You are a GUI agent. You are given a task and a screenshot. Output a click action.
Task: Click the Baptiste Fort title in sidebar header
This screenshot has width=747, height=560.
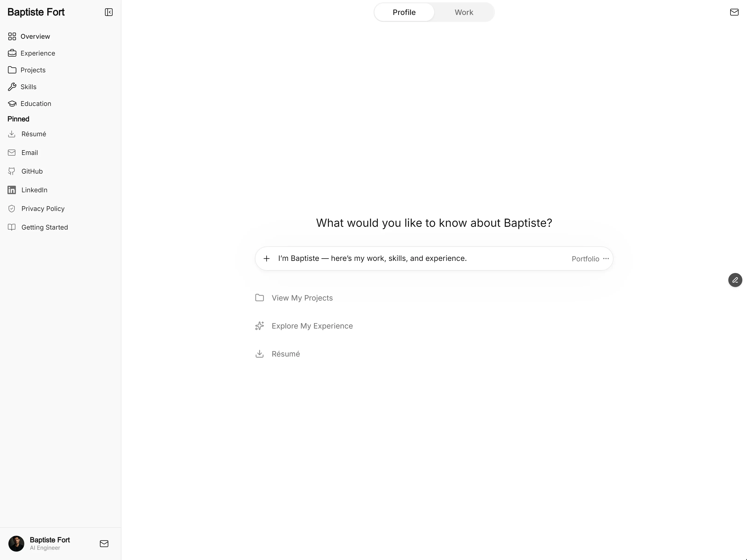point(36,12)
